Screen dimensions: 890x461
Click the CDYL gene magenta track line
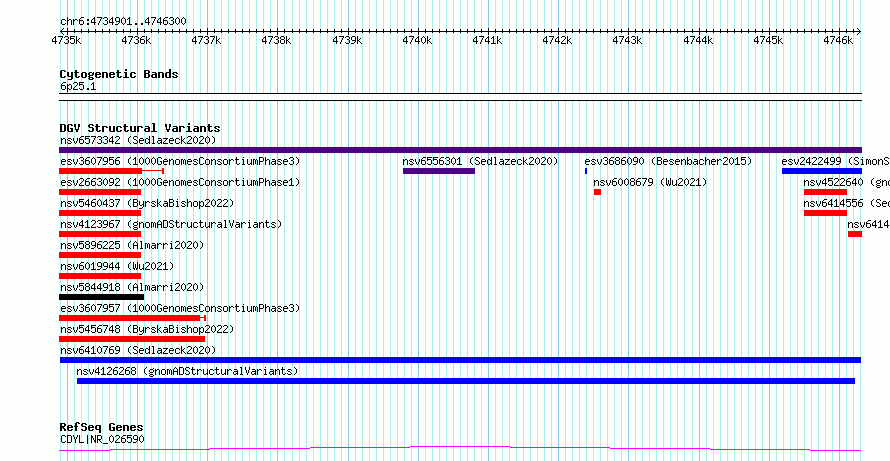pos(460,449)
